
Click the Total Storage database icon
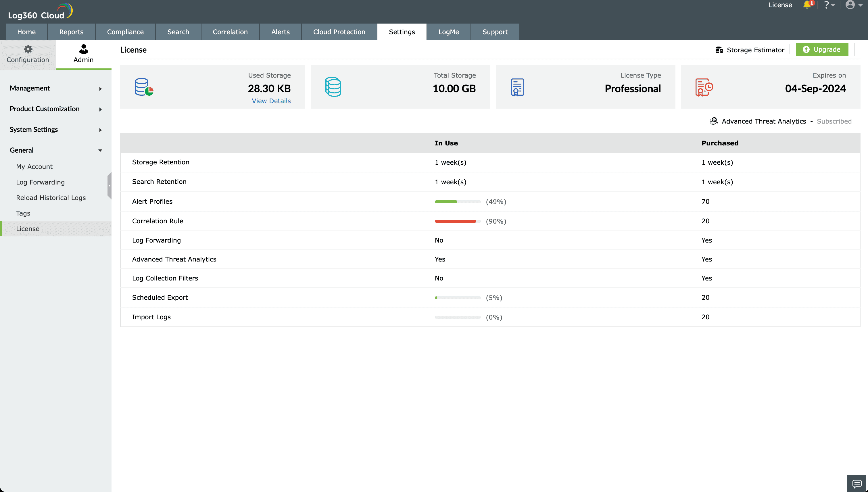point(333,87)
